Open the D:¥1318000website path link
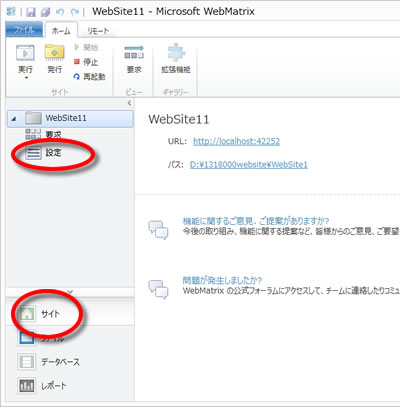 coord(249,165)
